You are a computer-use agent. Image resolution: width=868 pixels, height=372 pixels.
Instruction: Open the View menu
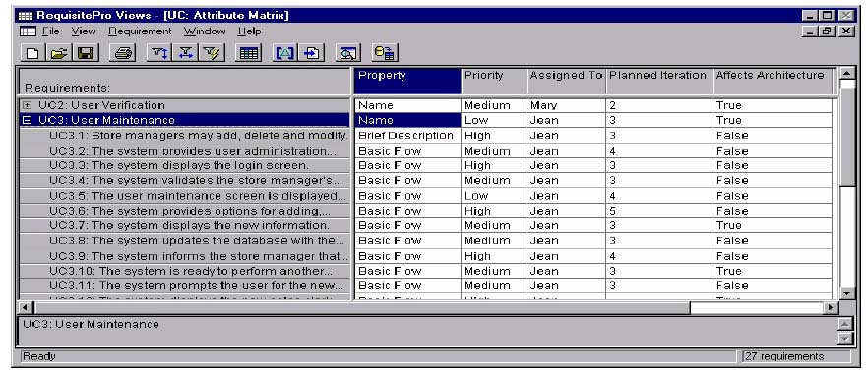click(84, 31)
